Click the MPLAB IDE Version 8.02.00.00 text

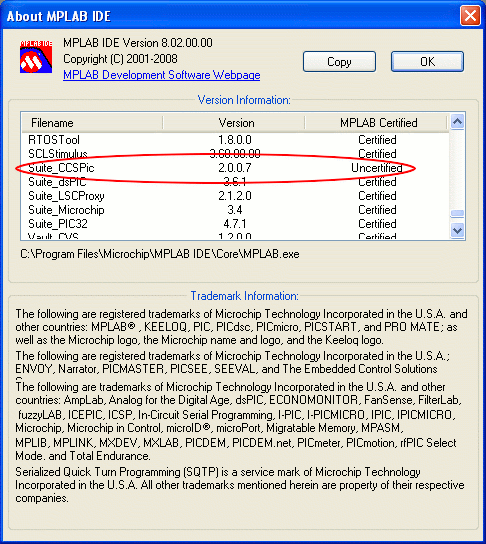click(x=138, y=43)
